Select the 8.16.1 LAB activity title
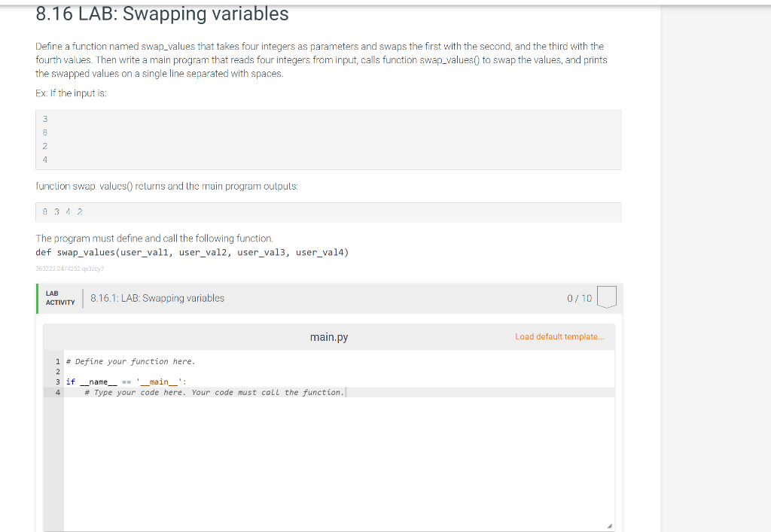The width and height of the screenshot is (771, 532). pyautogui.click(x=157, y=298)
